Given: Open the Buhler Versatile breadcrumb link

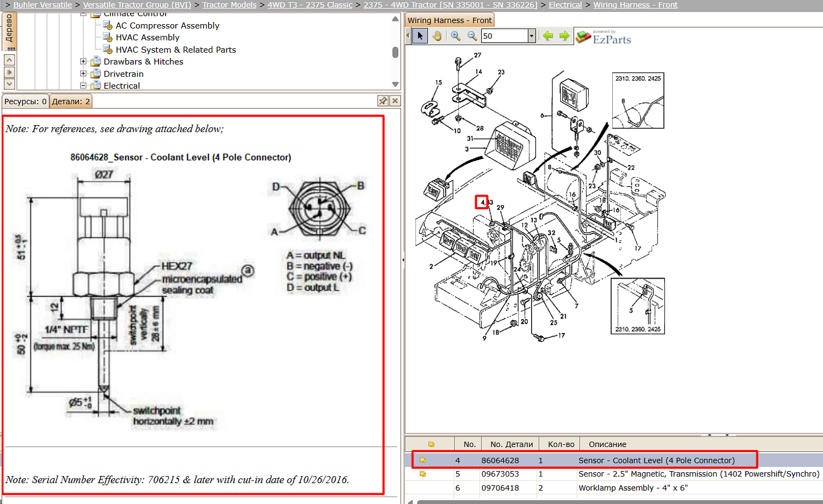Looking at the screenshot, I should pos(43,5).
